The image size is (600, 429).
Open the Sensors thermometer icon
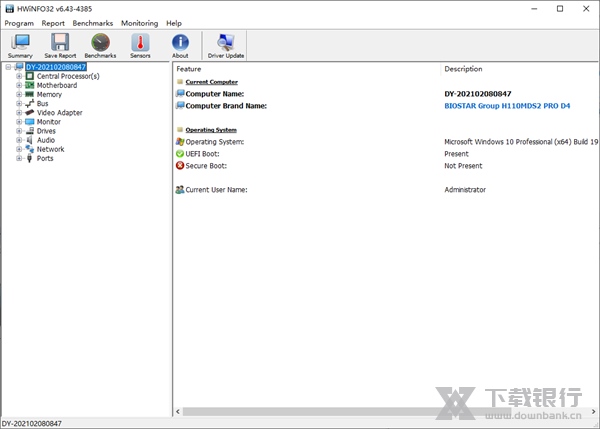coord(140,45)
